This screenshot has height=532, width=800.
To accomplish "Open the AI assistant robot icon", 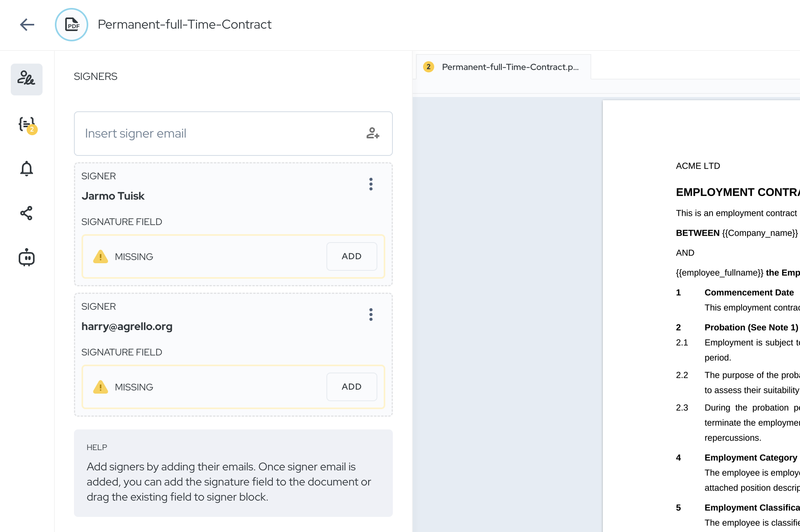I will 27,258.
